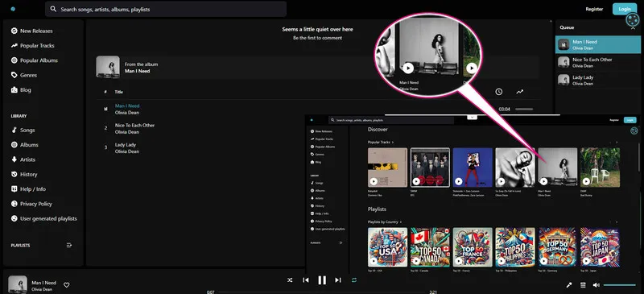Open New Releases in the main sidebar

[32, 31]
